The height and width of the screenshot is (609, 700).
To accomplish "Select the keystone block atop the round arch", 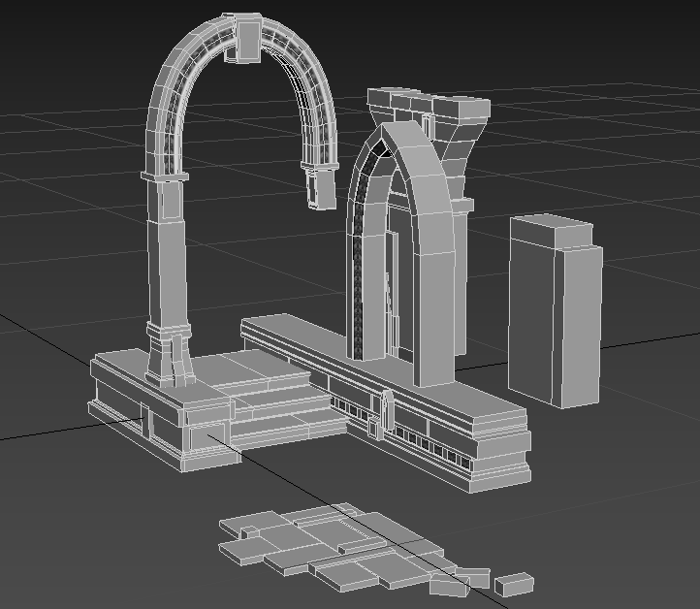I will tap(248, 38).
